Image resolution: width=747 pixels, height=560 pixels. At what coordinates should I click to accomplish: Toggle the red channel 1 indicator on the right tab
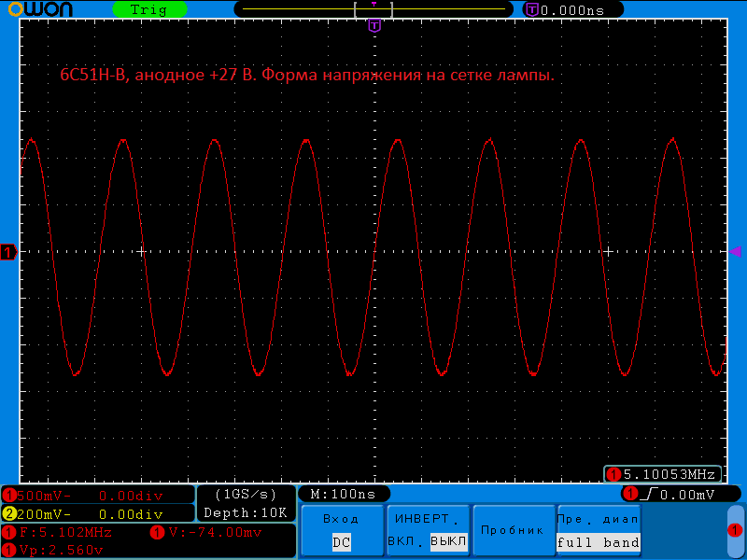[734, 530]
